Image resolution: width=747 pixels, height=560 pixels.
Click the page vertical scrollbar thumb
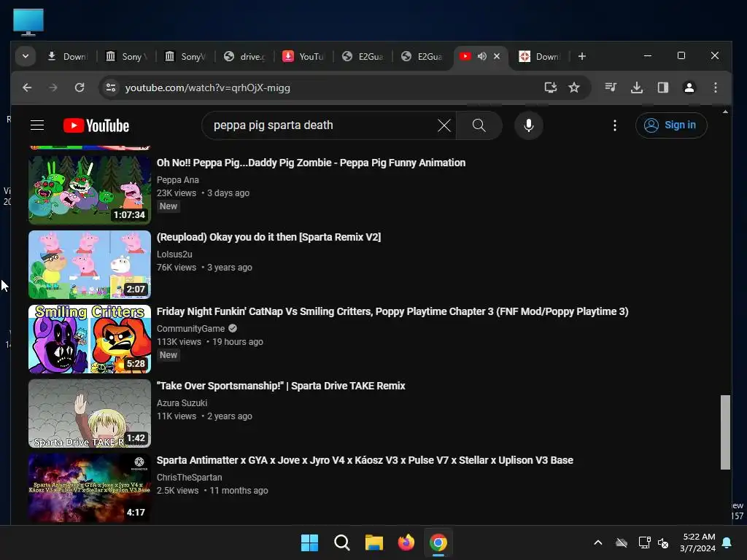(x=725, y=432)
